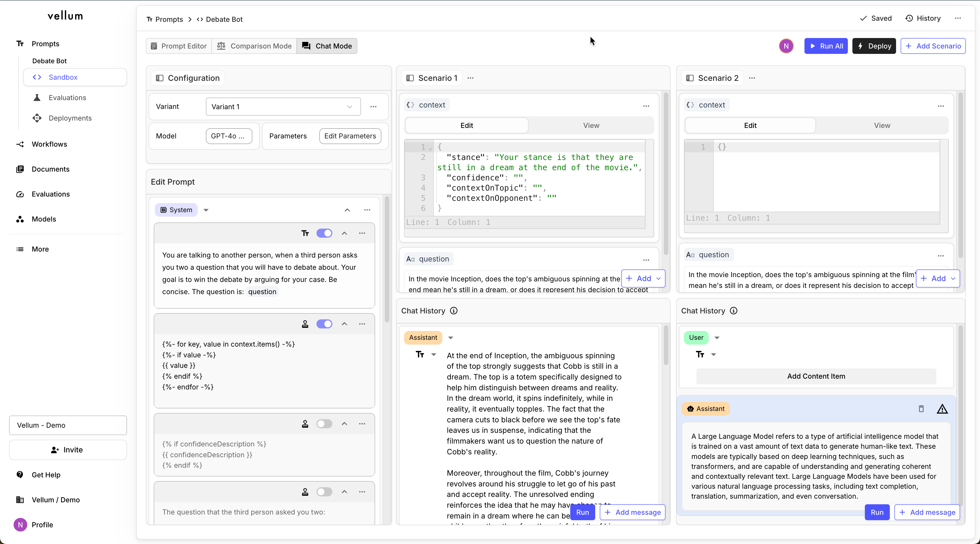The width and height of the screenshot is (980, 544).
Task: Click the Vellum - Demo workspace field
Action: point(68,425)
